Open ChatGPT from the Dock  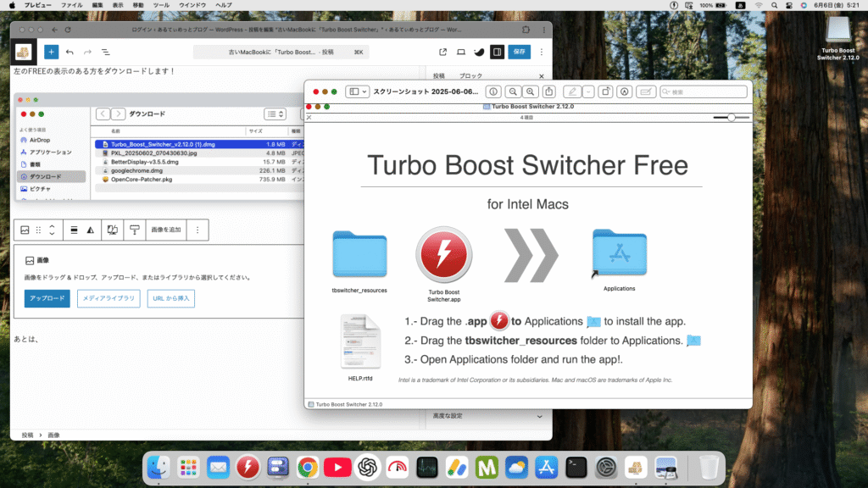click(368, 468)
